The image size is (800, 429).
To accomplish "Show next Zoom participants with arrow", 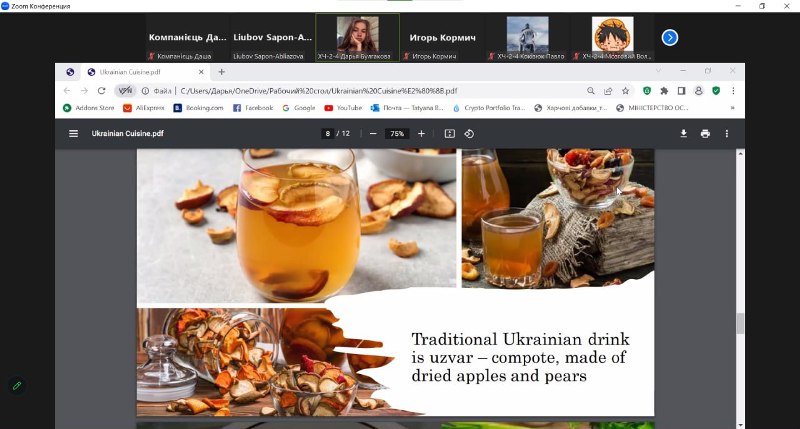I will (670, 37).
